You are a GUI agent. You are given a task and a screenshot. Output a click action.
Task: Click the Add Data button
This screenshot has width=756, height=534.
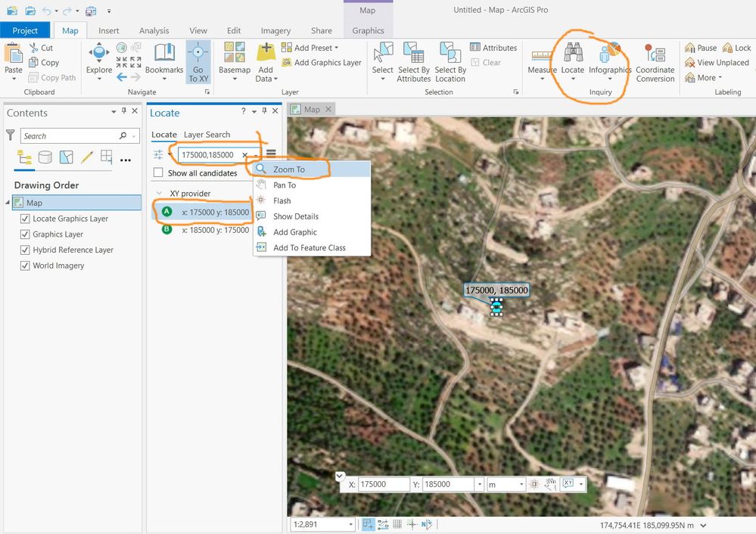(266, 63)
